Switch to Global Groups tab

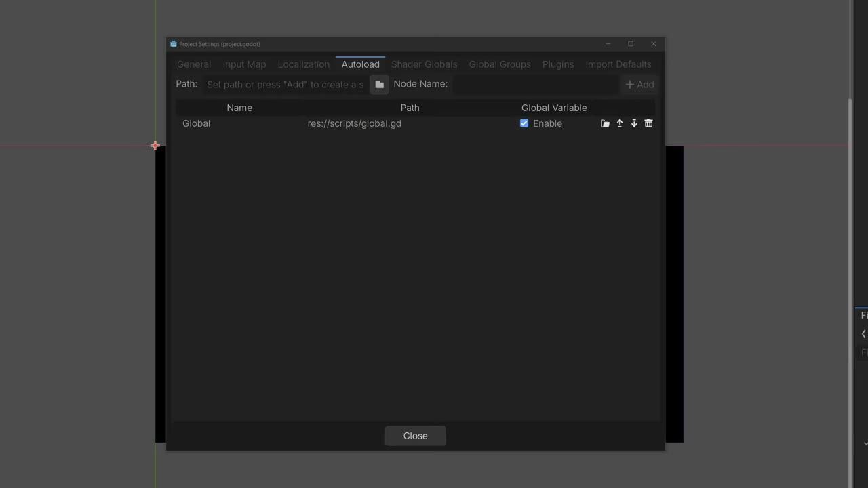click(x=500, y=64)
